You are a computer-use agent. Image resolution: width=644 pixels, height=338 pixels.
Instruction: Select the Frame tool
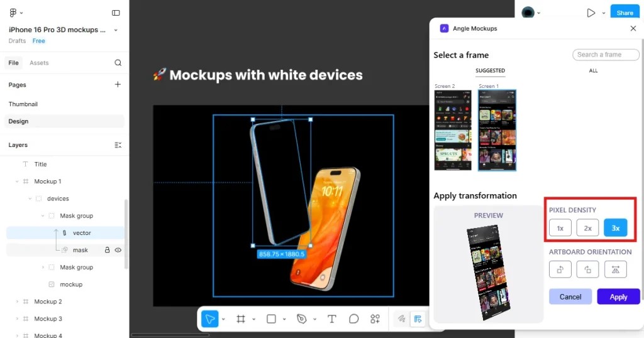tap(241, 319)
